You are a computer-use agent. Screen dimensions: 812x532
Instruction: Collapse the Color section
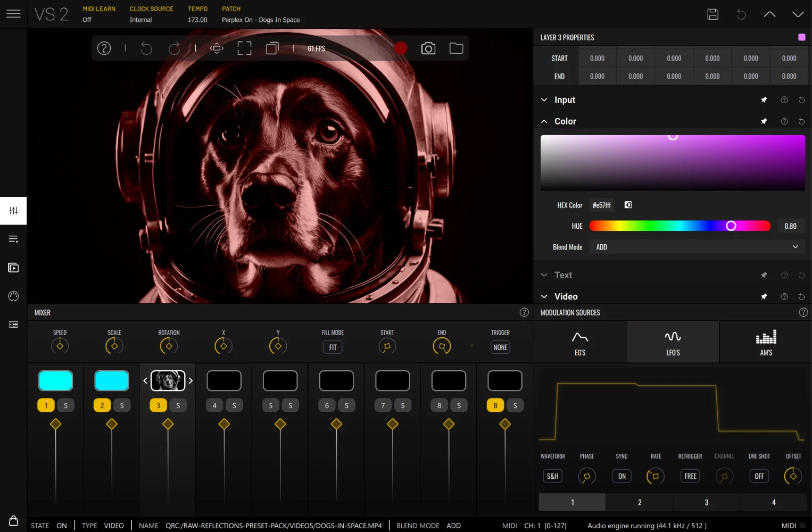click(x=544, y=121)
